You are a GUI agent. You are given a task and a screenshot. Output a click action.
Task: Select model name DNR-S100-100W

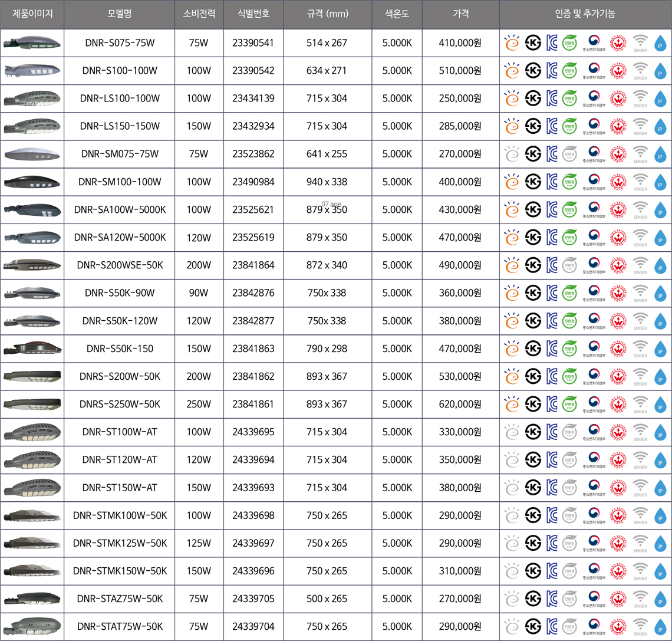pos(120,71)
